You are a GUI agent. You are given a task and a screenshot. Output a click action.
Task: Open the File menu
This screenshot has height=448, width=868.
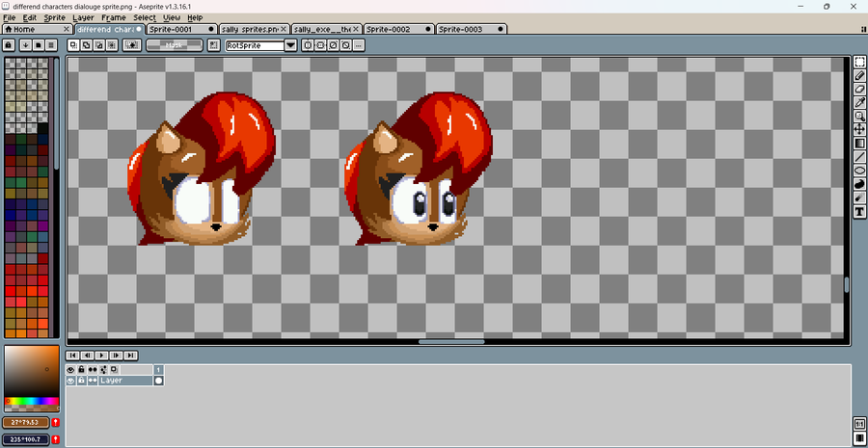click(10, 17)
